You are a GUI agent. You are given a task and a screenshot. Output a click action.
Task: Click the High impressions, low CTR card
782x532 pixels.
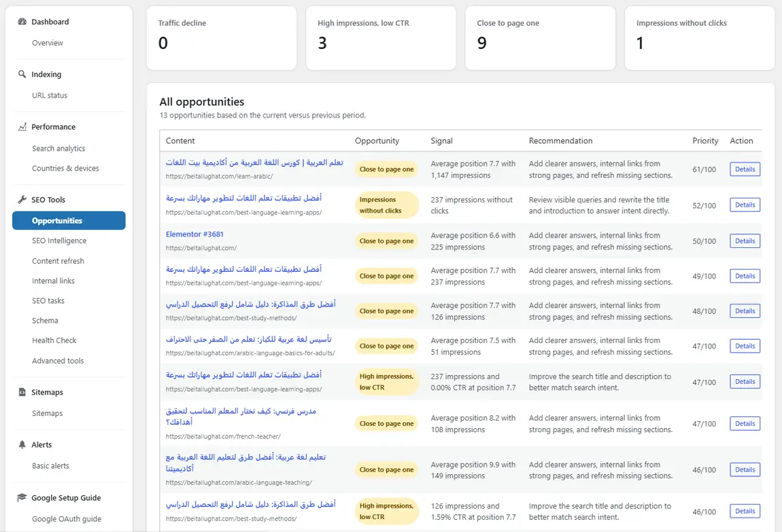tap(381, 38)
